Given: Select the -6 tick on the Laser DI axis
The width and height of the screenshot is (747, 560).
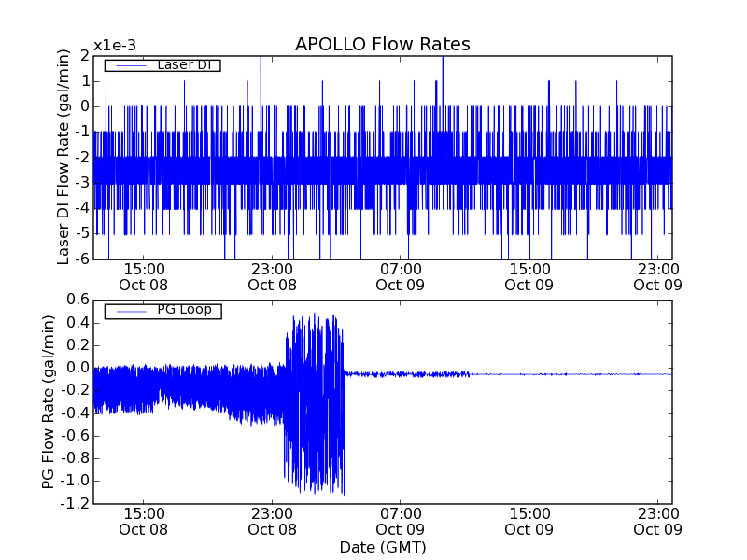Looking at the screenshot, I should [82, 259].
